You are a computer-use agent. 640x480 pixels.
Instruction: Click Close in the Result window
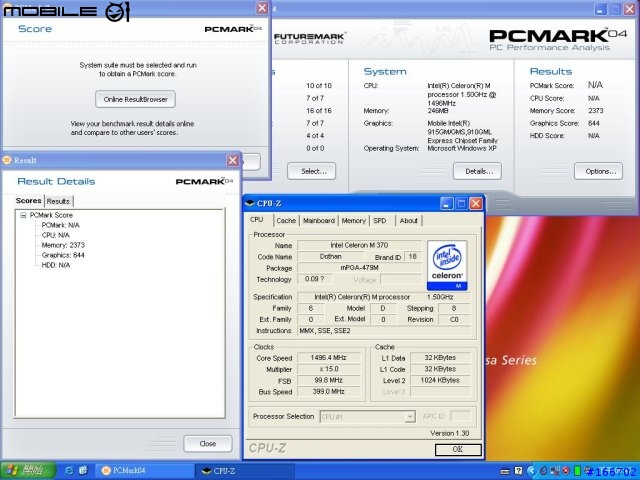(208, 444)
